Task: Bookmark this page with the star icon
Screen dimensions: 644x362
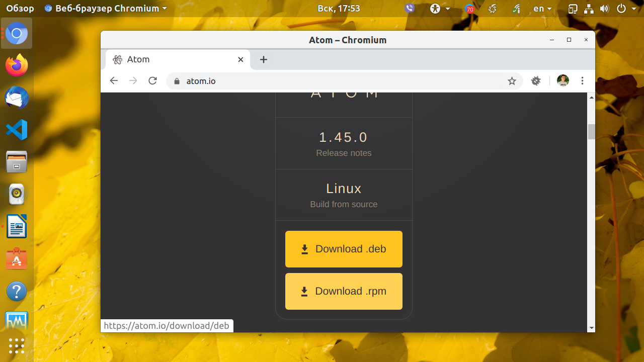Action: coord(512,81)
